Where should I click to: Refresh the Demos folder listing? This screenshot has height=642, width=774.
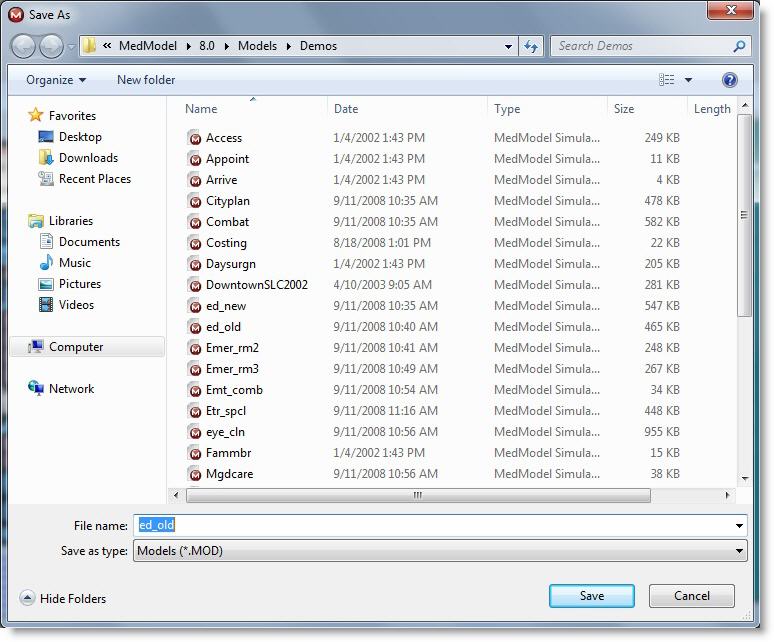coord(531,46)
